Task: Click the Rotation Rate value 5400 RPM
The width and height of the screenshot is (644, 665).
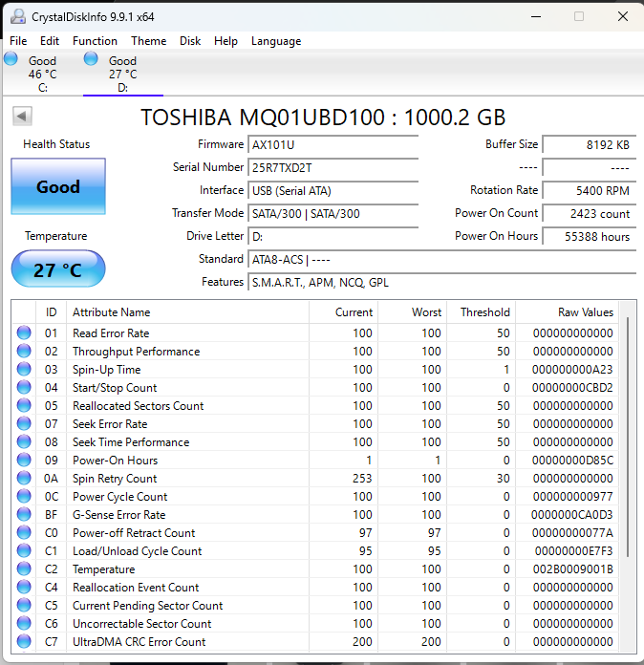Action: pyautogui.click(x=590, y=190)
